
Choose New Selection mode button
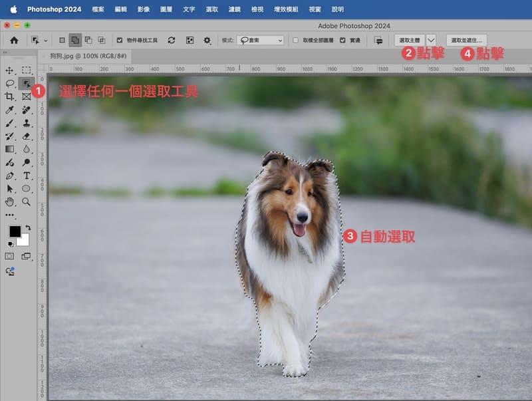(x=62, y=41)
